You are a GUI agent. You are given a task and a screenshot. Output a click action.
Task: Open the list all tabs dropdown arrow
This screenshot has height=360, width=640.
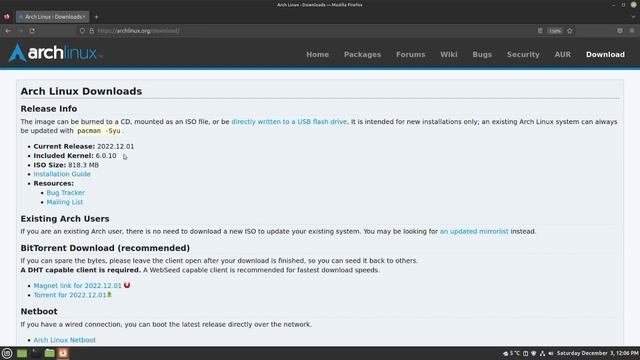point(633,17)
